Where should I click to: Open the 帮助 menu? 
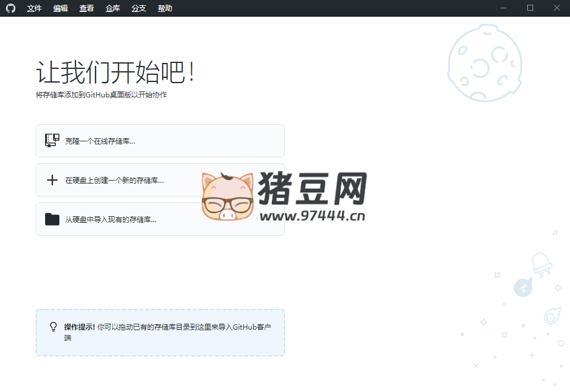(165, 8)
